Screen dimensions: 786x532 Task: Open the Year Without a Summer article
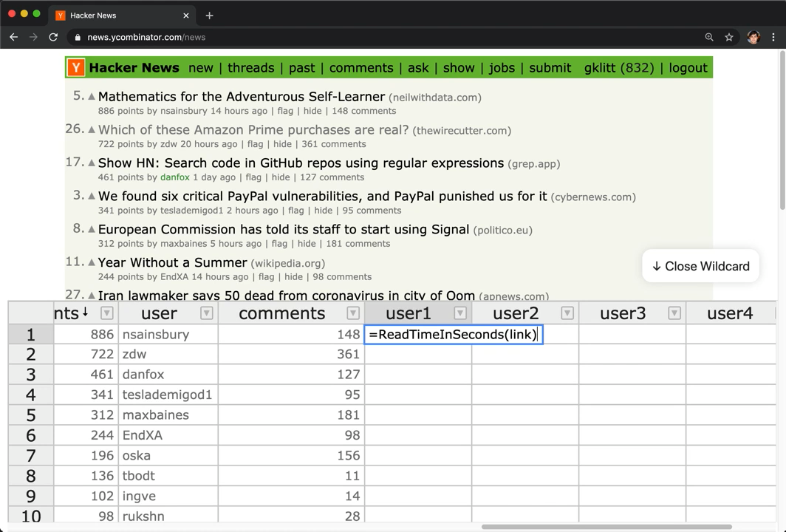[x=172, y=262]
